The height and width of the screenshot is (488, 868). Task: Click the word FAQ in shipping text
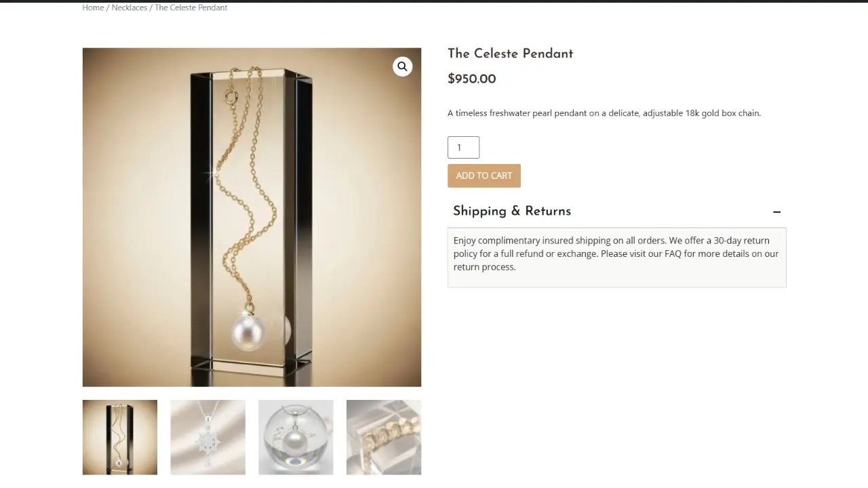[x=673, y=253]
